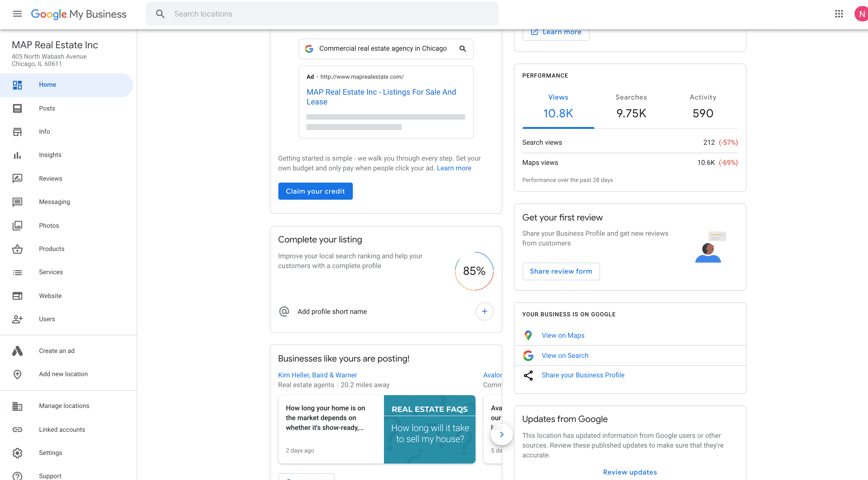
Task: Click the Add profile short name row
Action: (386, 311)
